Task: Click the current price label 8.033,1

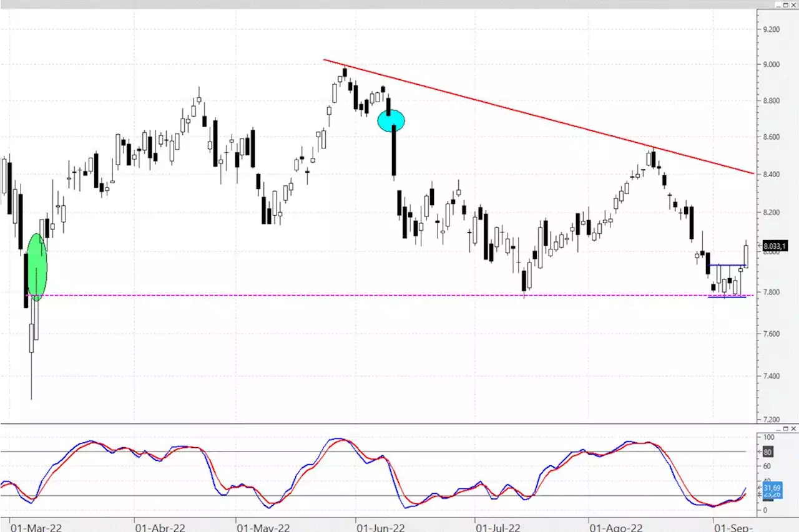Action: click(x=775, y=246)
